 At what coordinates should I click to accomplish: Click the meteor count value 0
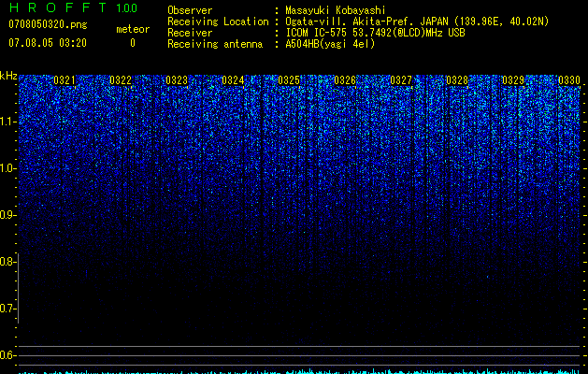point(133,43)
